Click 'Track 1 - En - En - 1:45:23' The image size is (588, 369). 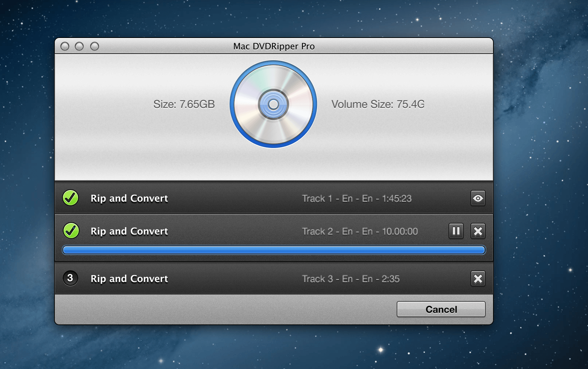pos(357,198)
